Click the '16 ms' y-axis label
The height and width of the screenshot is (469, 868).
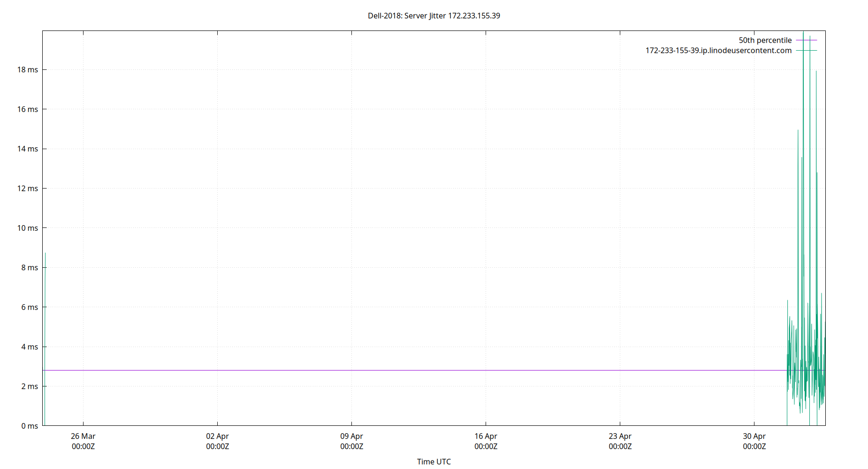28,109
